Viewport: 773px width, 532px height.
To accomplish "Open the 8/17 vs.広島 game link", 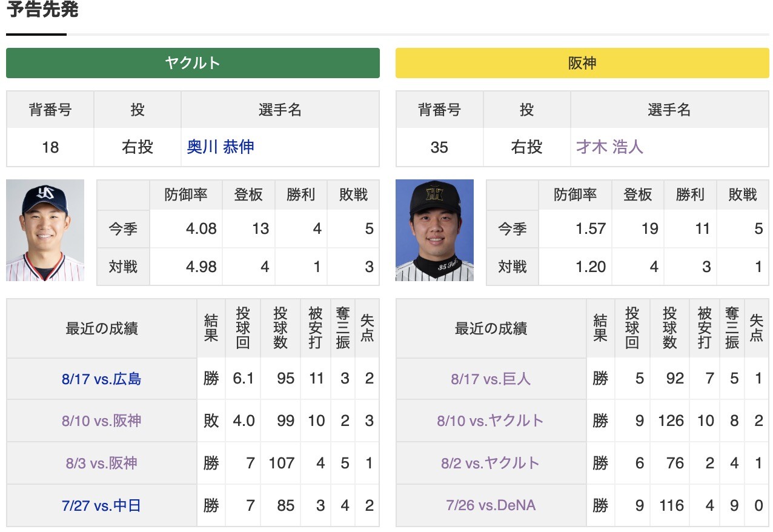I will click(102, 379).
